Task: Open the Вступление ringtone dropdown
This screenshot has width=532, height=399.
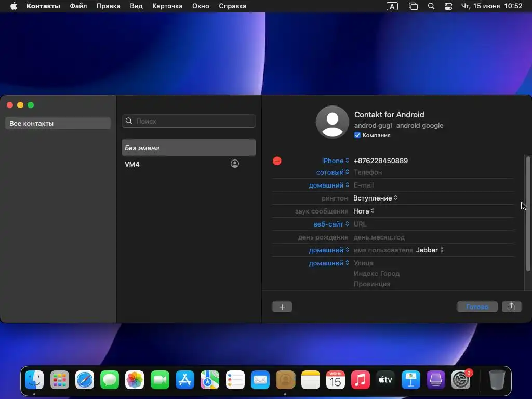Action: coord(375,198)
